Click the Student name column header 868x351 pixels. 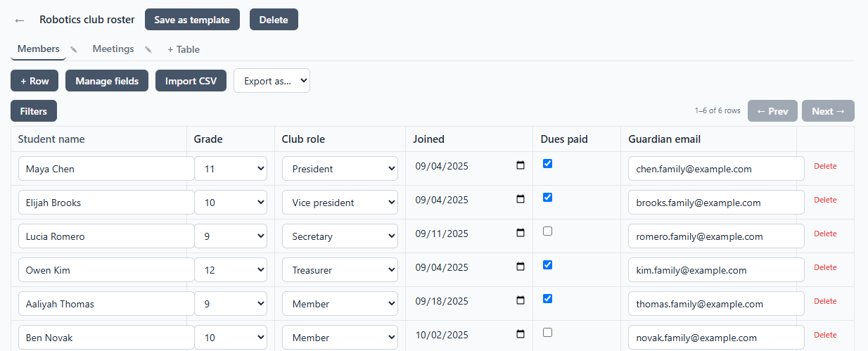(98, 139)
